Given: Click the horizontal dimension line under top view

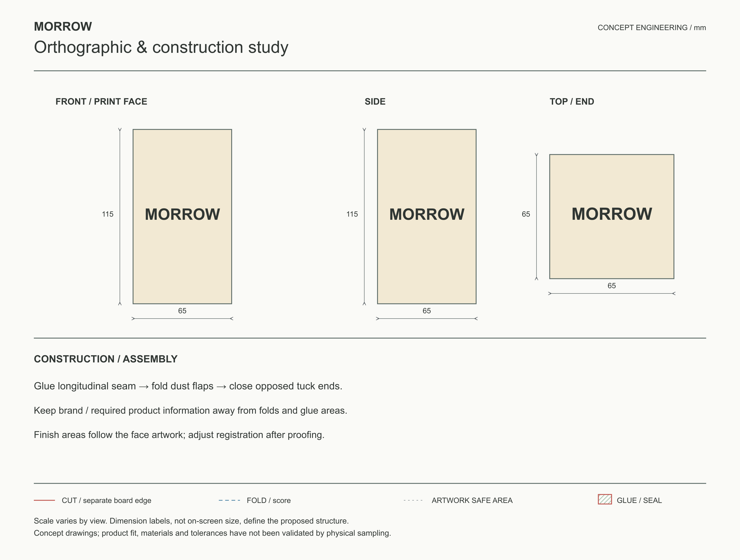Looking at the screenshot, I should [612, 293].
